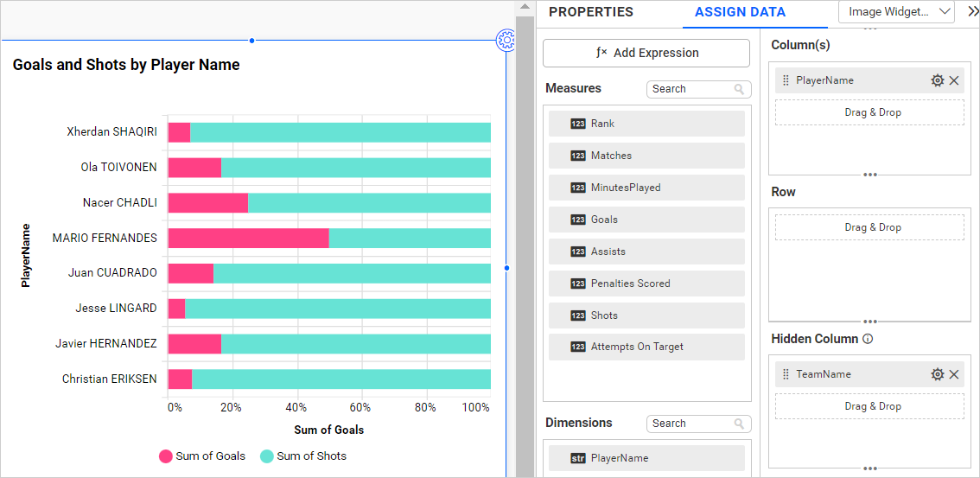Image resolution: width=980 pixels, height=478 pixels.
Task: Switch to the Properties tab
Action: pyautogui.click(x=591, y=12)
